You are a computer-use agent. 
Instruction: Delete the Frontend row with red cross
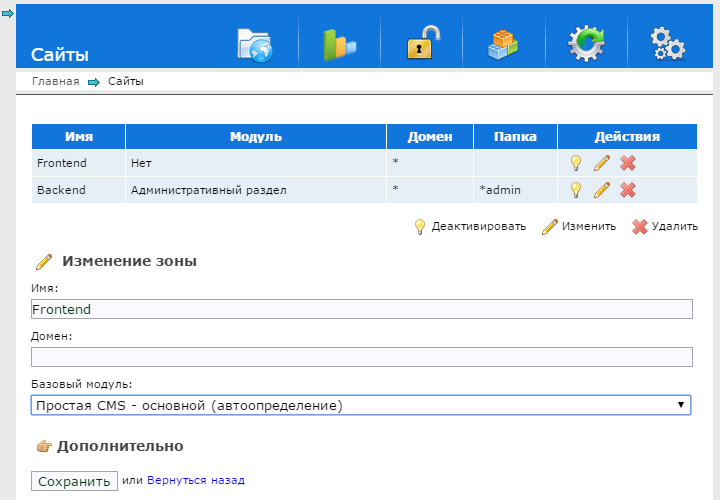628,163
